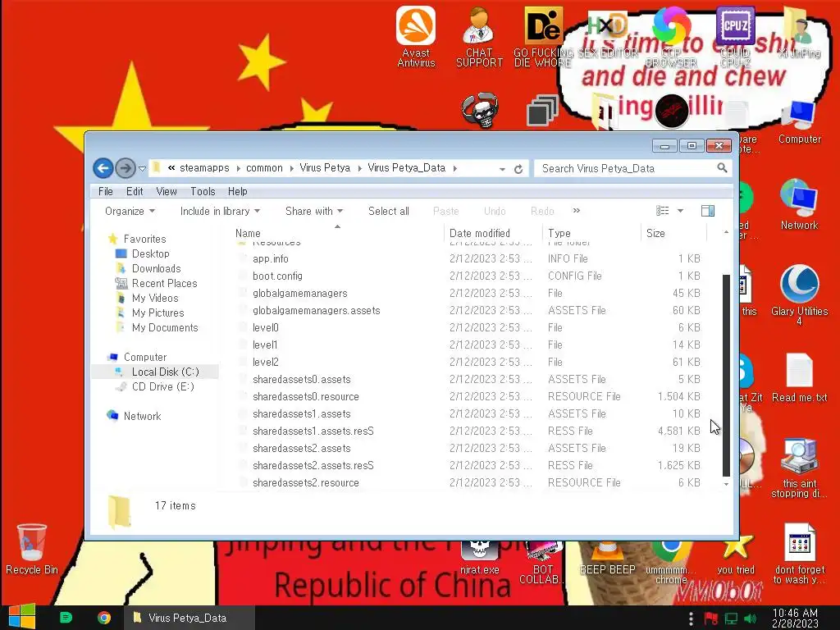Select Recent Places in the navigation pane
Viewport: 840px width, 630px height.
[x=164, y=283]
